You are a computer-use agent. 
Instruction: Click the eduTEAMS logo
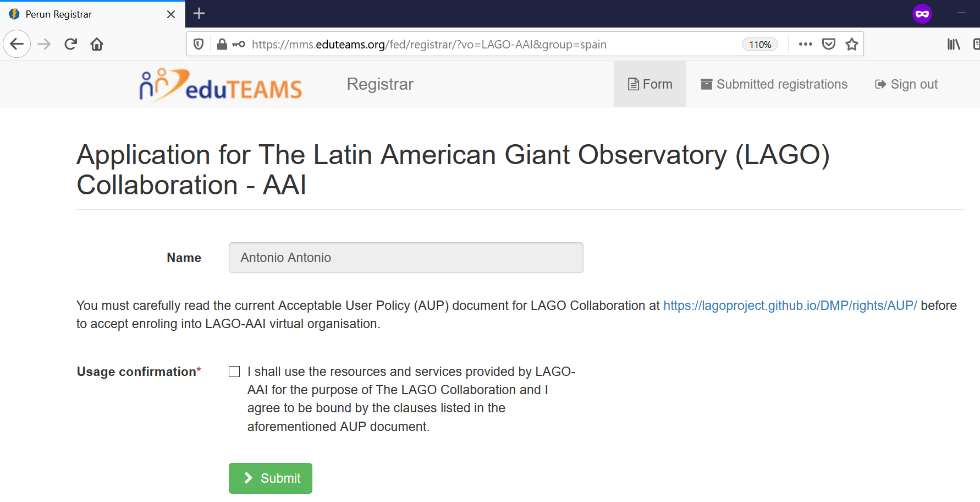pyautogui.click(x=221, y=85)
